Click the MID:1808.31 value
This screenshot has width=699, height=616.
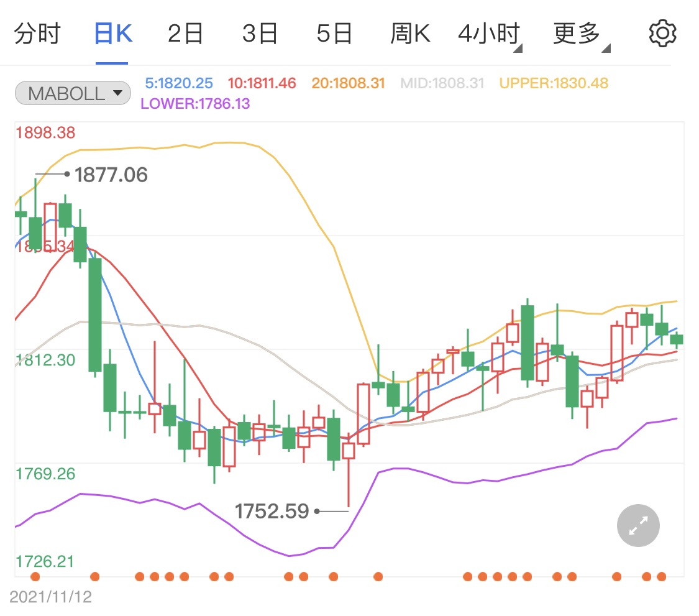coord(442,83)
